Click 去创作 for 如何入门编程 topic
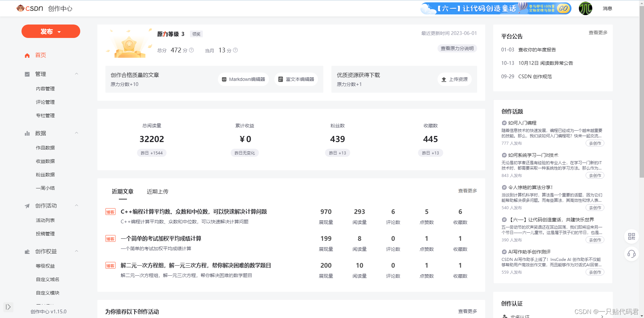This screenshot has width=644, height=318. (595, 143)
